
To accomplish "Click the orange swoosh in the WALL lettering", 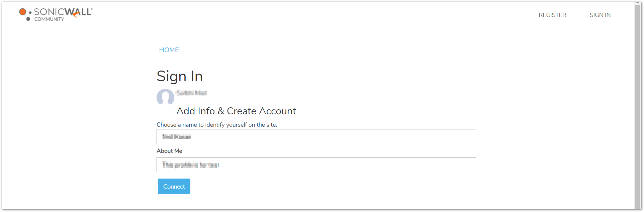I will coord(77,14).
